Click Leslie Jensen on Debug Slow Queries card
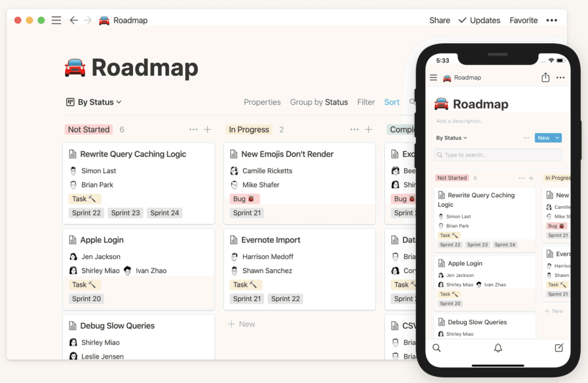Viewport: 588px width, 383px height. (x=102, y=357)
